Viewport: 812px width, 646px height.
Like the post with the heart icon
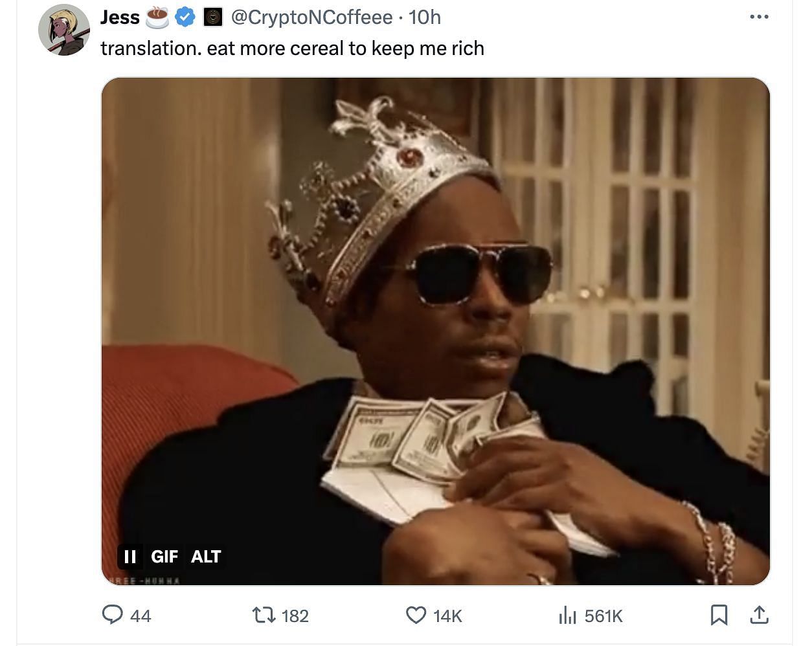pos(416,615)
